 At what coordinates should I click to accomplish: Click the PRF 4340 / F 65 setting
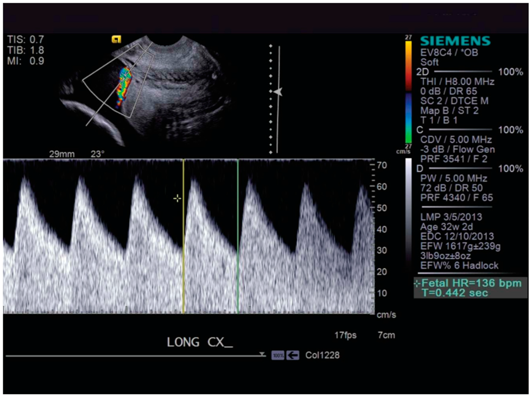tap(457, 197)
